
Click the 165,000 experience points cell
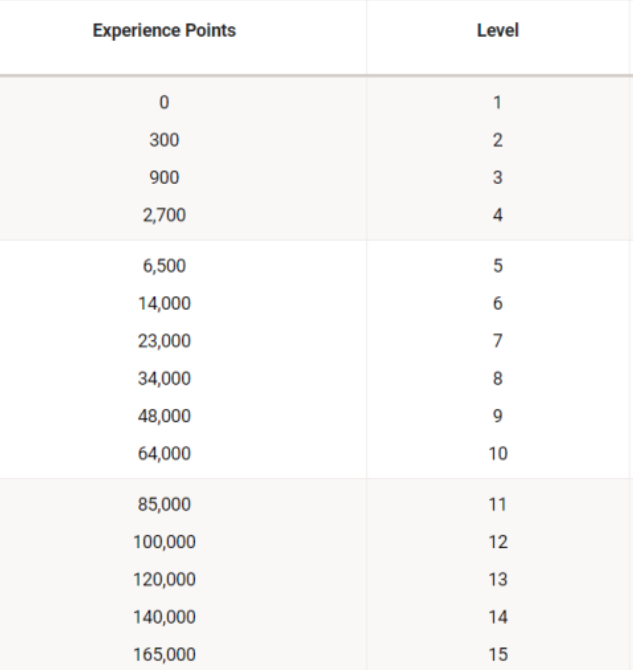[x=164, y=655]
